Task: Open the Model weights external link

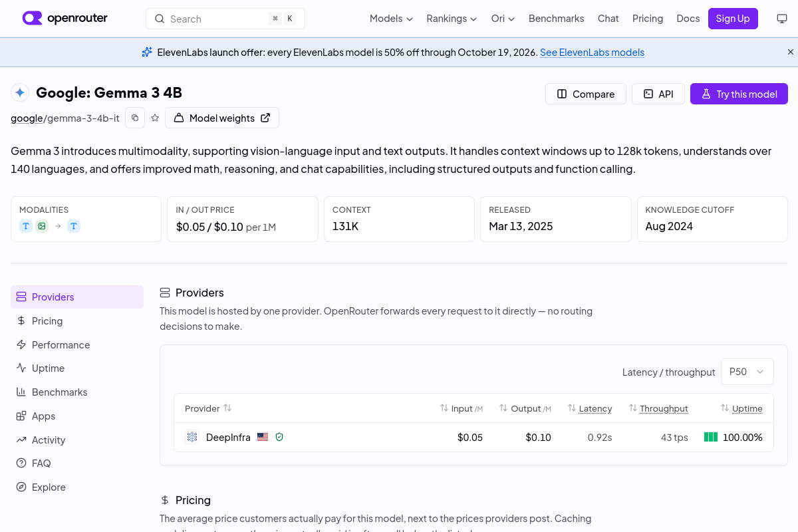Action: (222, 118)
